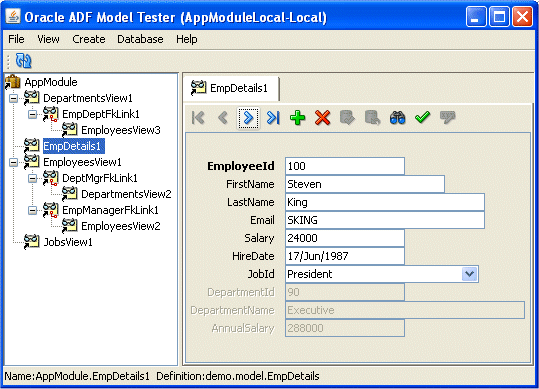
Task: Click the grayed-out rightmost toolbar icon
Action: (448, 118)
